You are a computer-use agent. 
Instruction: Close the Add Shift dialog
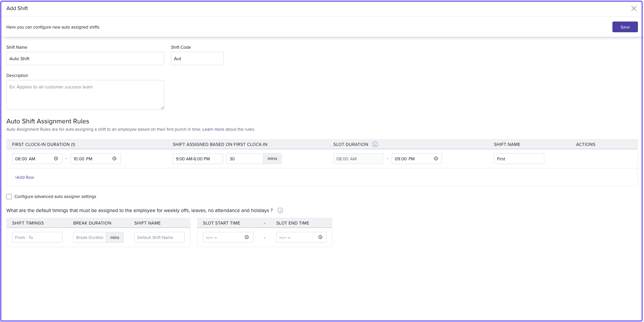click(x=634, y=8)
